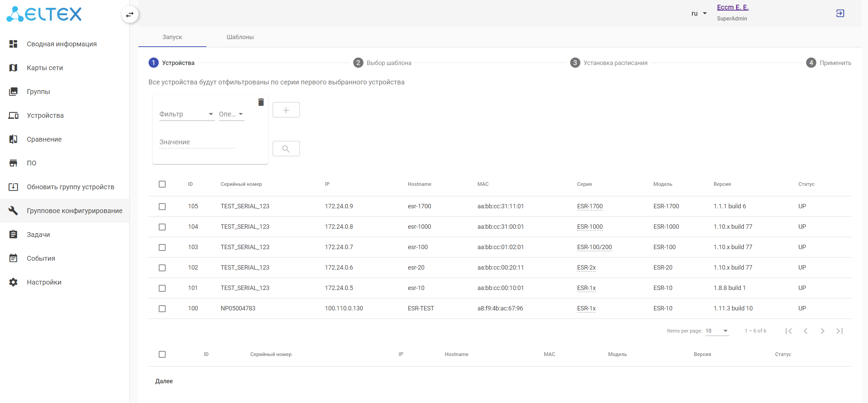The width and height of the screenshot is (868, 403).
Task: Open Задачи in the sidebar menu
Action: (38, 235)
